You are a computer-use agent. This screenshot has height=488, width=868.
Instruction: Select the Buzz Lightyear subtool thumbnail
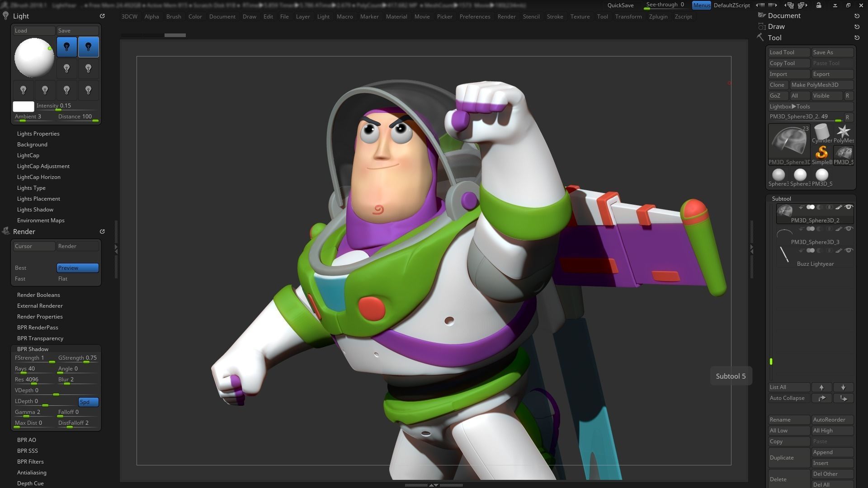(784, 255)
